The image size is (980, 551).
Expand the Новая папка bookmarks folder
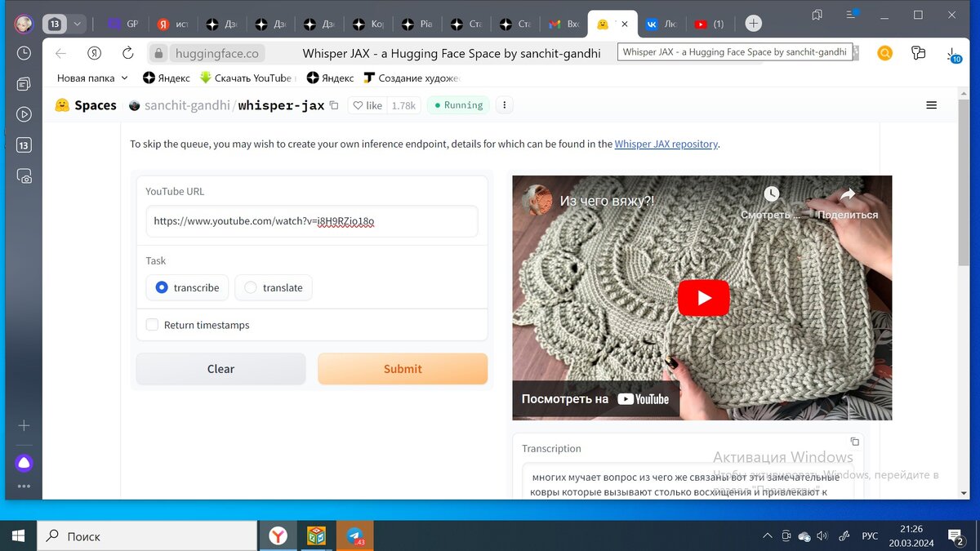click(x=92, y=78)
